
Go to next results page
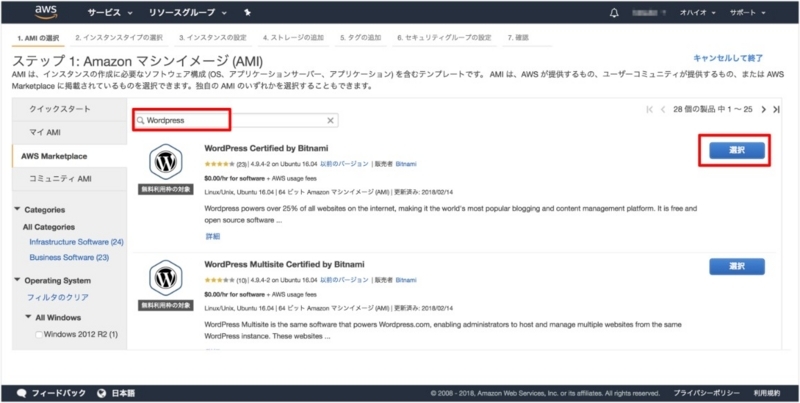(763, 109)
